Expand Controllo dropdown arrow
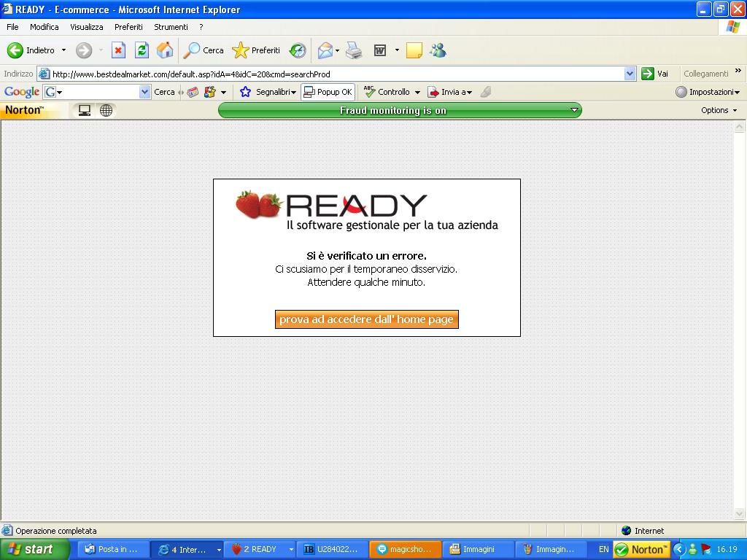This screenshot has width=747, height=560. pos(417,93)
